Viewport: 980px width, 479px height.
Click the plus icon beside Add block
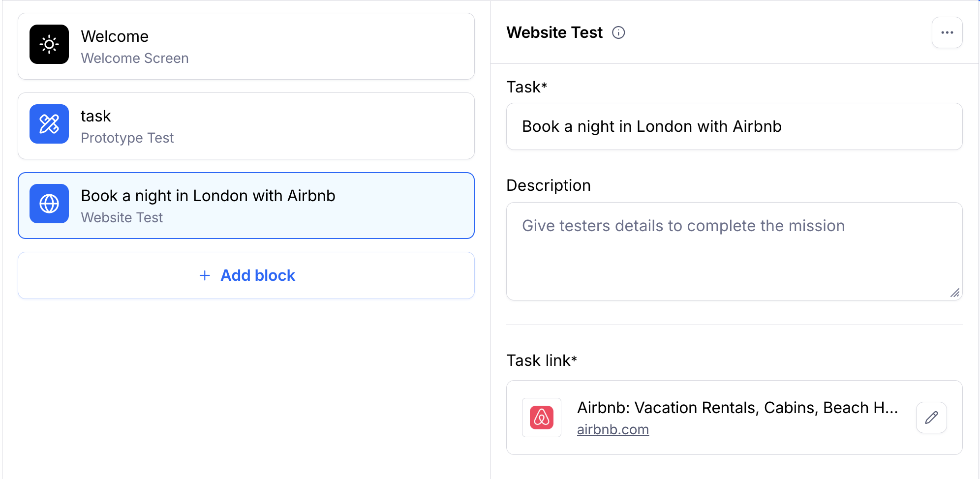[205, 275]
